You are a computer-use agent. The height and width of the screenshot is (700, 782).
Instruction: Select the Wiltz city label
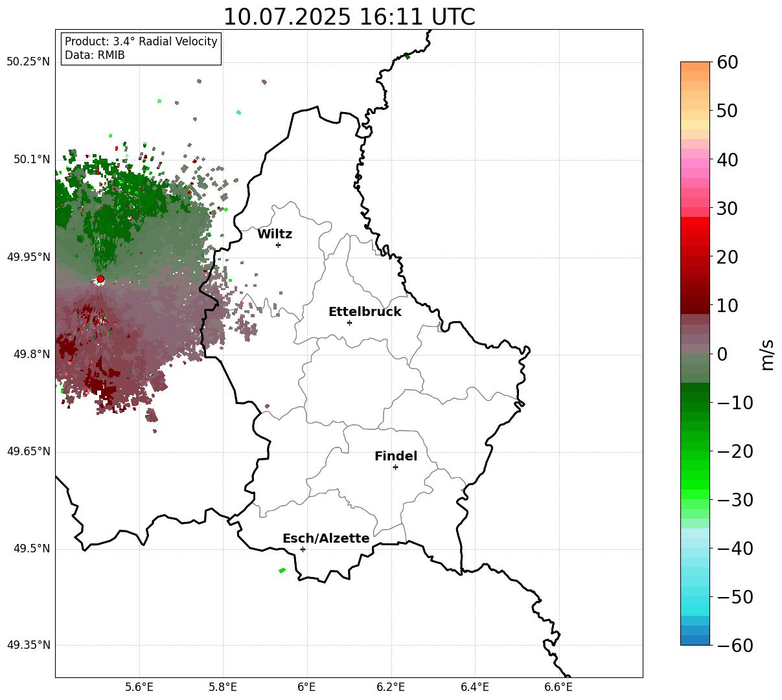(x=275, y=234)
